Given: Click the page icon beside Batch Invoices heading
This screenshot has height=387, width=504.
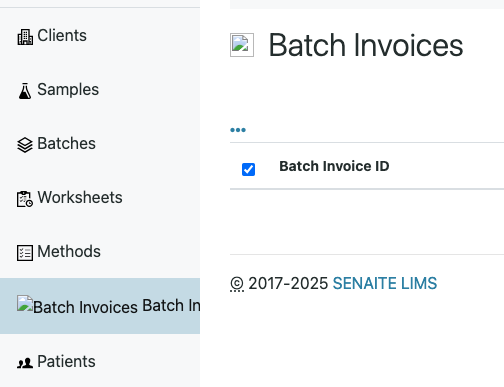Looking at the screenshot, I should (x=242, y=45).
